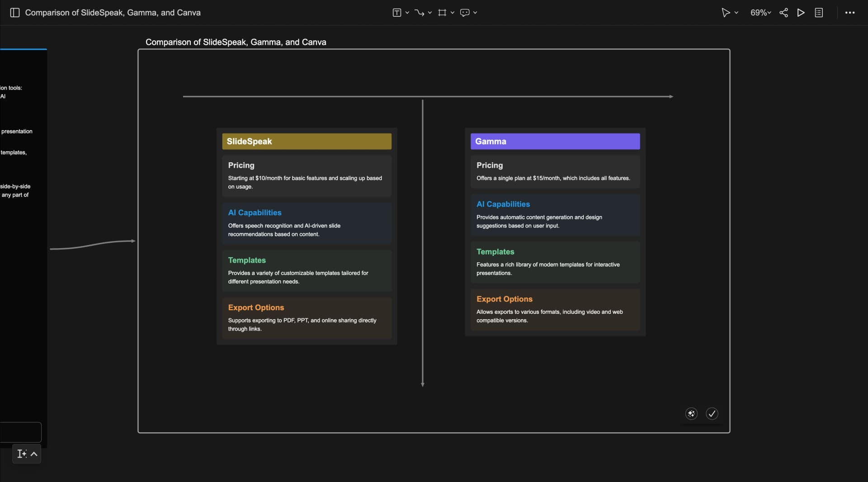Viewport: 868px width, 482px height.
Task: Select the Comment tool in the toolbar
Action: pyautogui.click(x=465, y=13)
